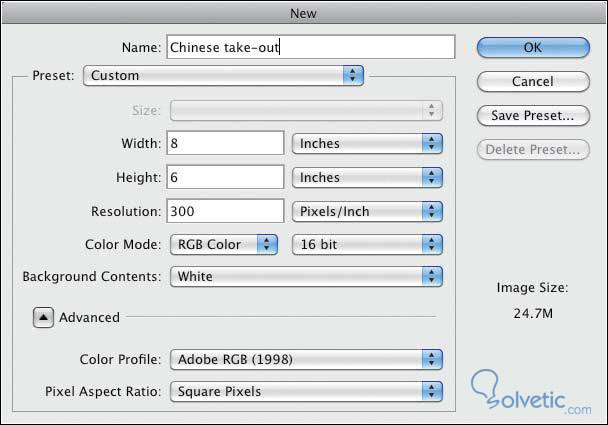Cancel the New document dialog
The height and width of the screenshot is (425, 608).
[x=530, y=81]
